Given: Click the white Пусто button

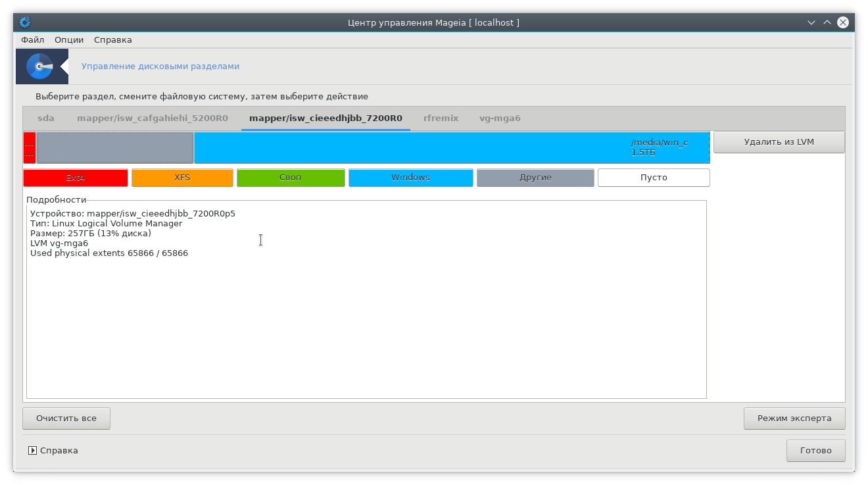Looking at the screenshot, I should [x=654, y=178].
